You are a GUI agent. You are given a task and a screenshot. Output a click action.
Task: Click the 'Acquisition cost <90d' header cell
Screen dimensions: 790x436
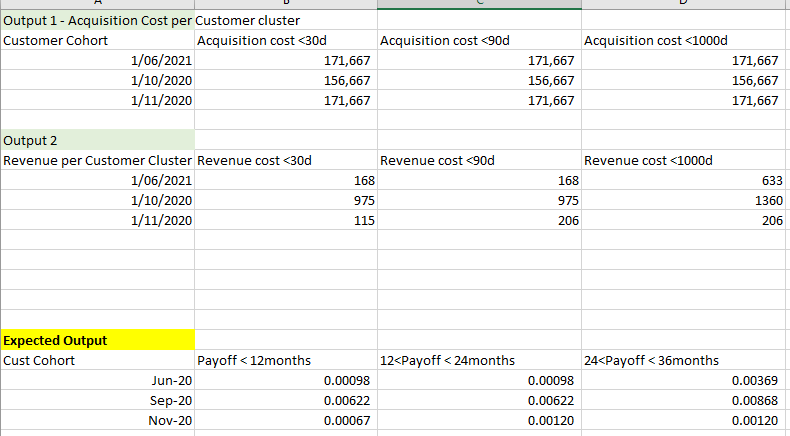[x=479, y=40]
